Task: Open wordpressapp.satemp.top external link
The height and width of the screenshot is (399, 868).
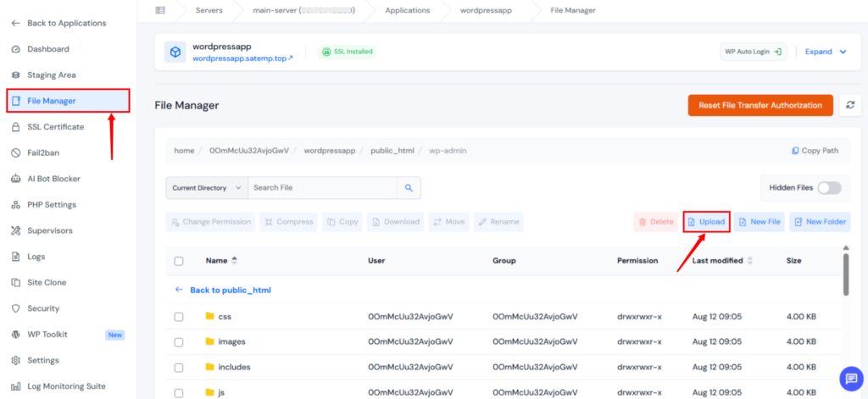Action: (242, 58)
